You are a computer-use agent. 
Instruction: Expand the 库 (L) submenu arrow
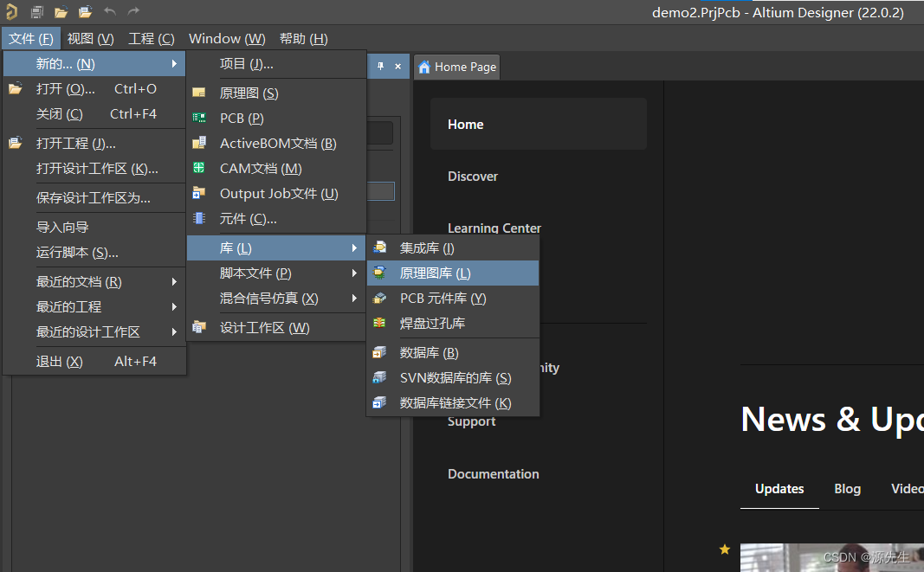pyautogui.click(x=354, y=248)
